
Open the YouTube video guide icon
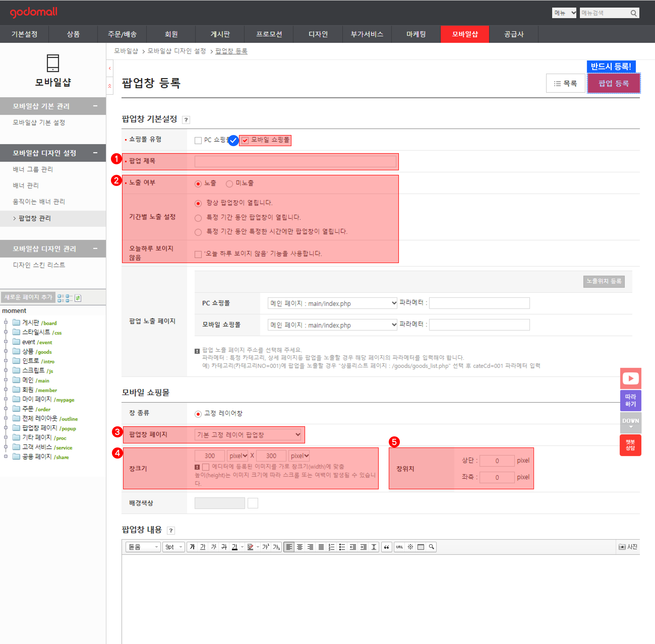(630, 378)
